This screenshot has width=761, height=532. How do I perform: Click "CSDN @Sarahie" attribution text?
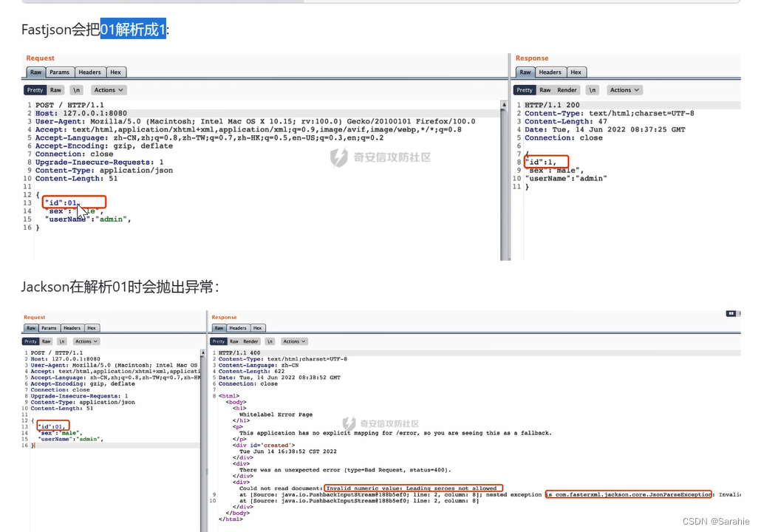coord(716,522)
